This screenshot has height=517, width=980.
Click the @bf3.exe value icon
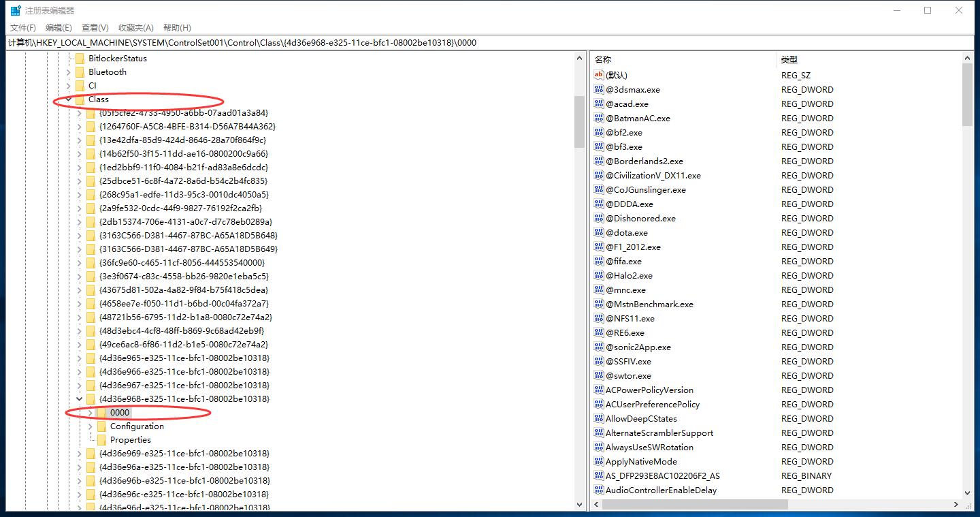click(599, 146)
